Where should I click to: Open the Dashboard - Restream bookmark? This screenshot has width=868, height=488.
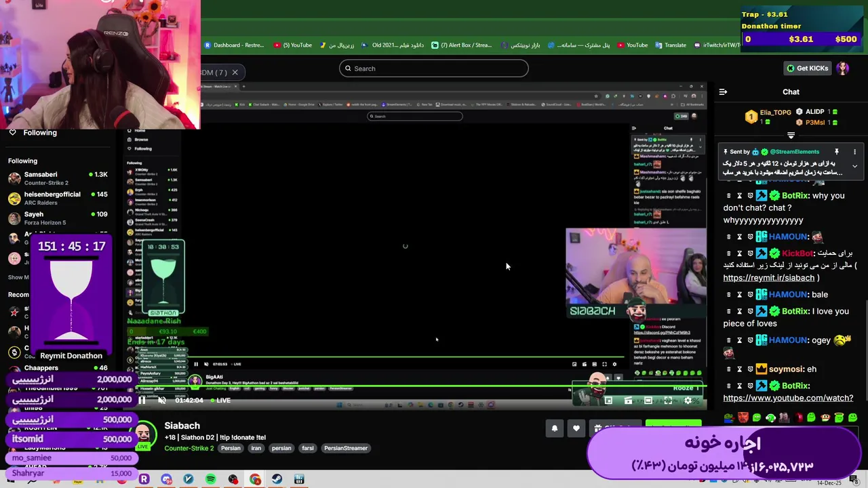234,45
